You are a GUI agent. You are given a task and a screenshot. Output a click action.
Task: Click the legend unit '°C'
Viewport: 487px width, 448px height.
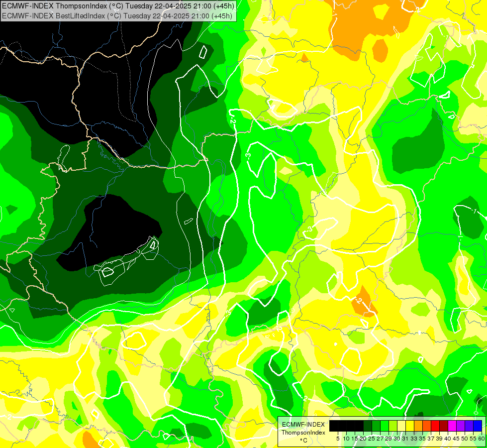click(303, 441)
